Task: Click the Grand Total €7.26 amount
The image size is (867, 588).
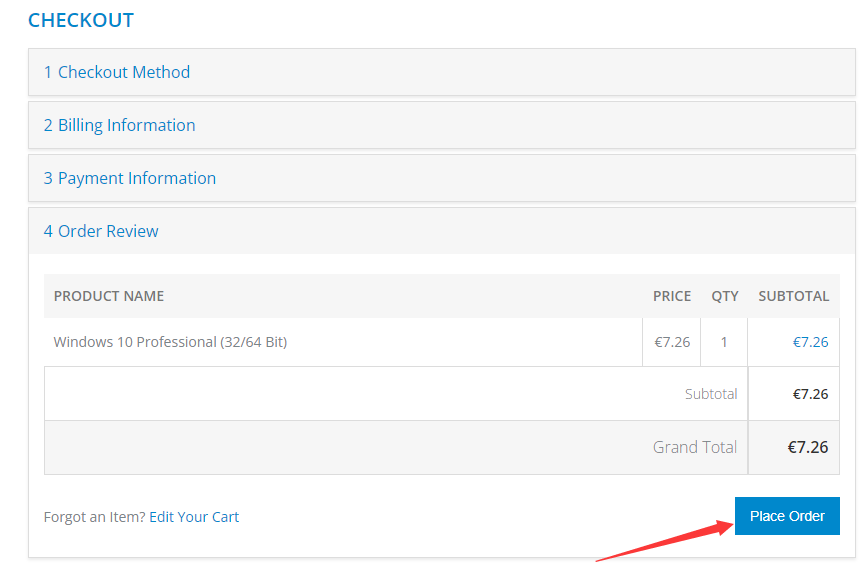Action: point(807,447)
